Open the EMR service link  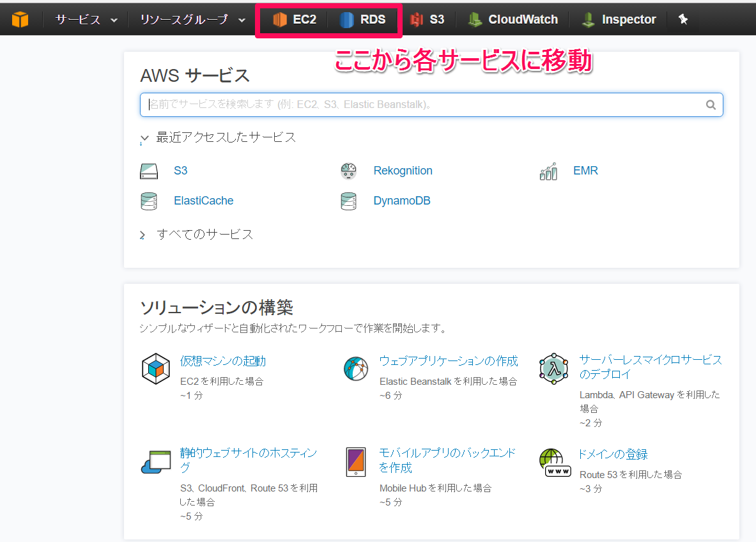(585, 171)
